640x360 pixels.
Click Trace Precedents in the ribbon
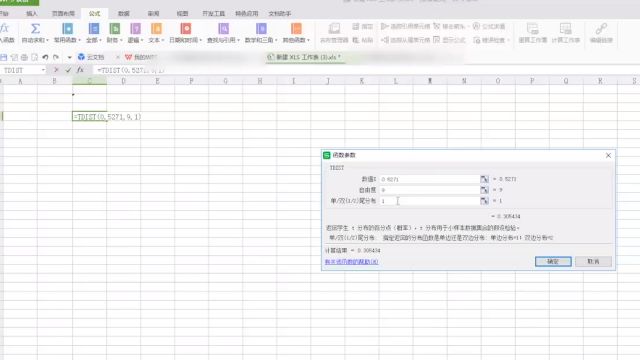pos(406,27)
